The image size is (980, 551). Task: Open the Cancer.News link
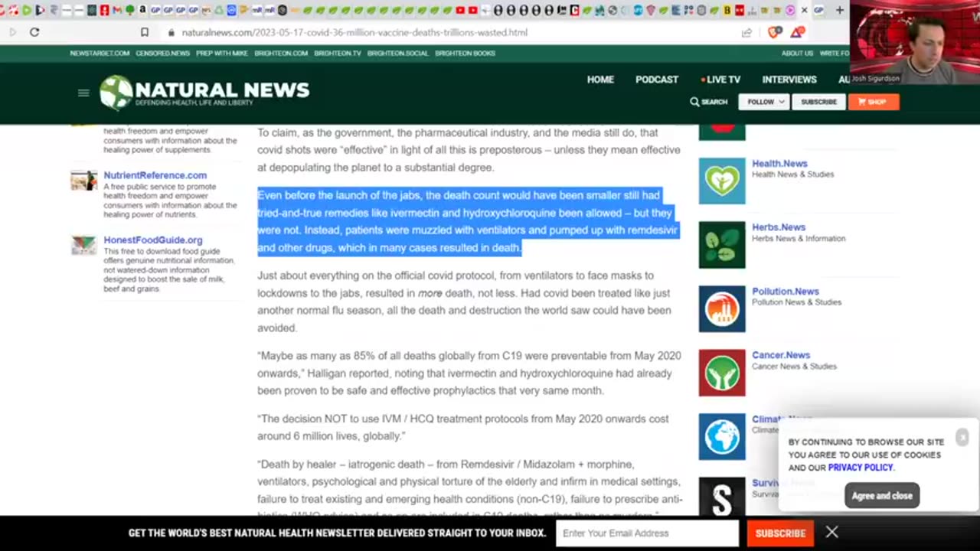[781, 355]
